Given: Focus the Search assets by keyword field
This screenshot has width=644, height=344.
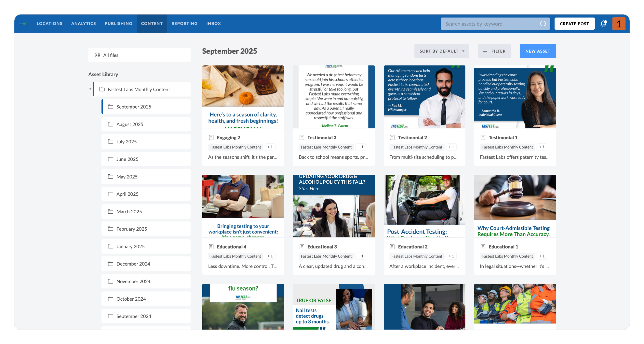Looking at the screenshot, I should click(490, 24).
